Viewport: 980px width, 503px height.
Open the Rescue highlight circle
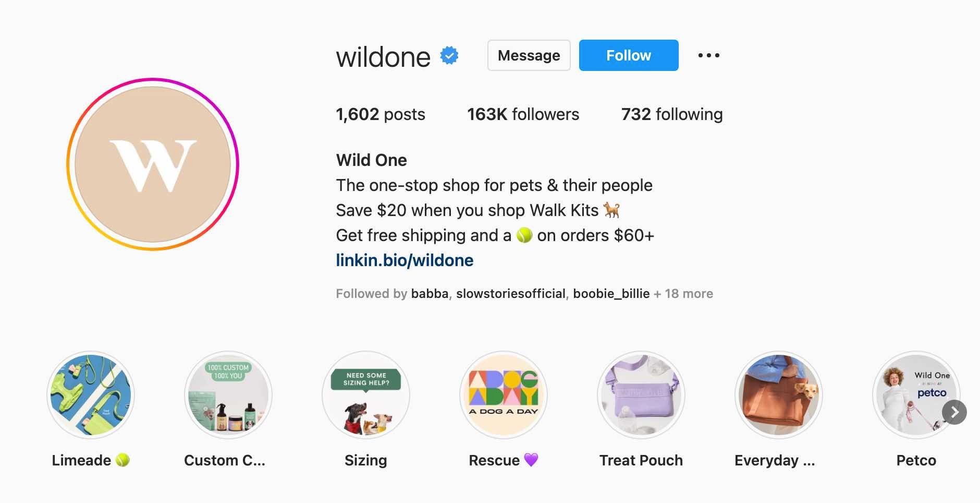click(x=504, y=395)
